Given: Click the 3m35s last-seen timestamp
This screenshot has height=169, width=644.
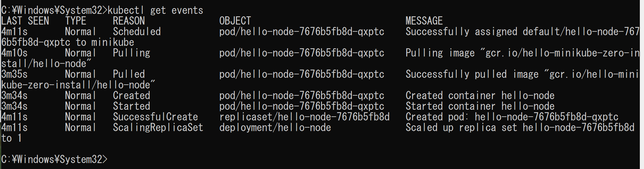Looking at the screenshot, I should [x=14, y=74].
